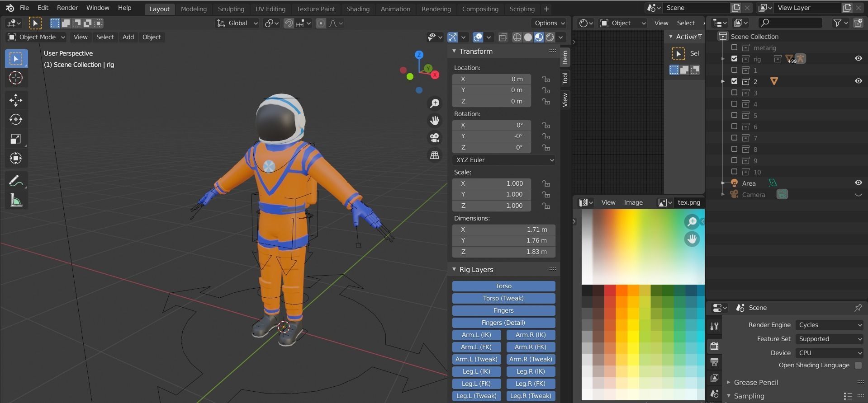The image size is (868, 403).
Task: Click the viewport zoom magnifier icon
Action: click(435, 103)
